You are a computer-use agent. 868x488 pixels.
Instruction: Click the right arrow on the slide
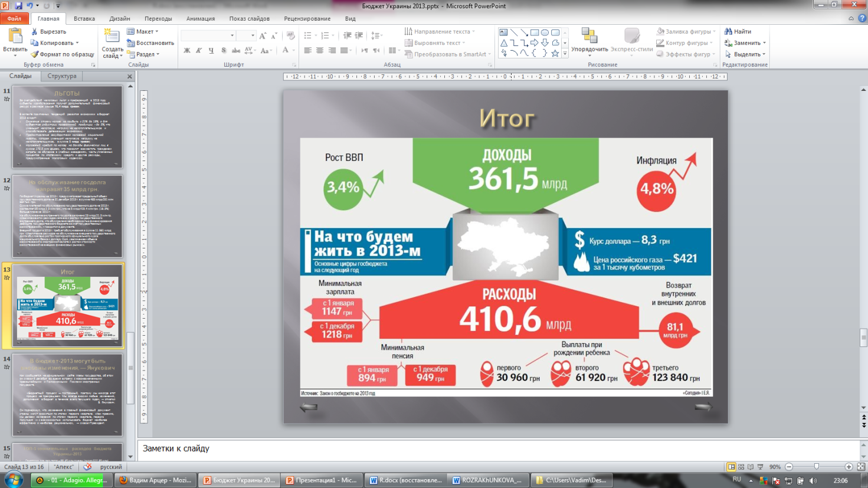pos(703,407)
